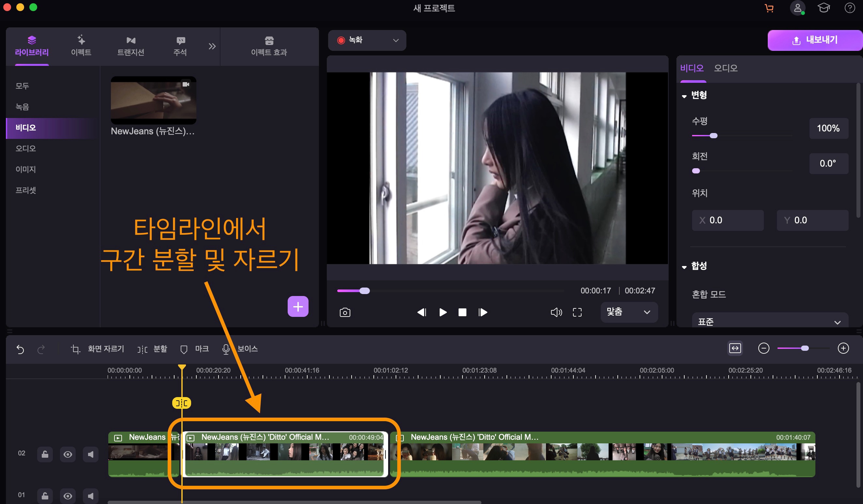
Task: Collapse the 합성 compositing section
Action: click(x=684, y=267)
